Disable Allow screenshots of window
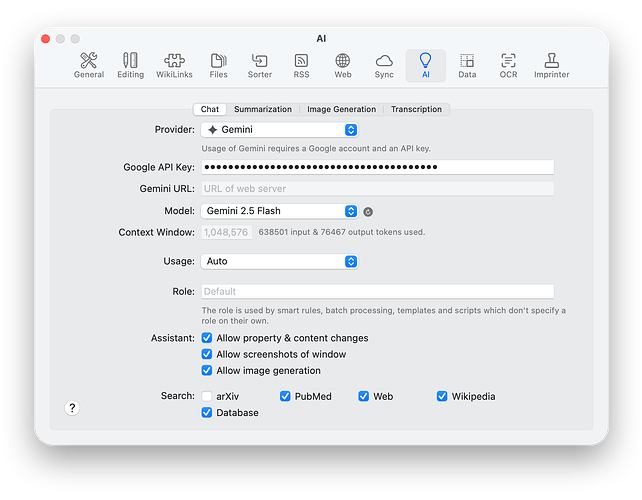This screenshot has width=642, height=500. [207, 354]
